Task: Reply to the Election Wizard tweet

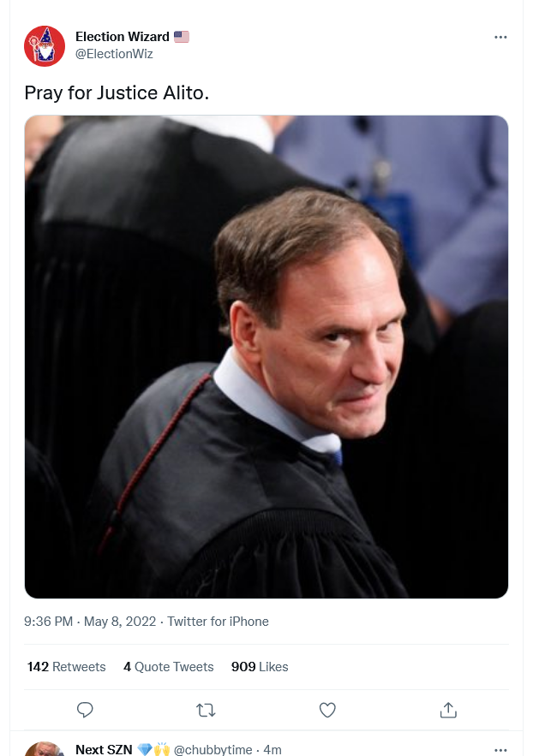Action: (85, 710)
